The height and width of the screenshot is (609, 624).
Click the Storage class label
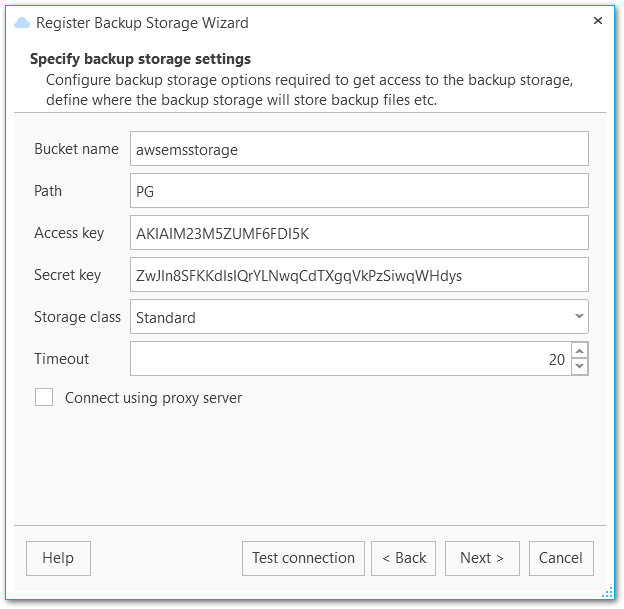pos(79,317)
